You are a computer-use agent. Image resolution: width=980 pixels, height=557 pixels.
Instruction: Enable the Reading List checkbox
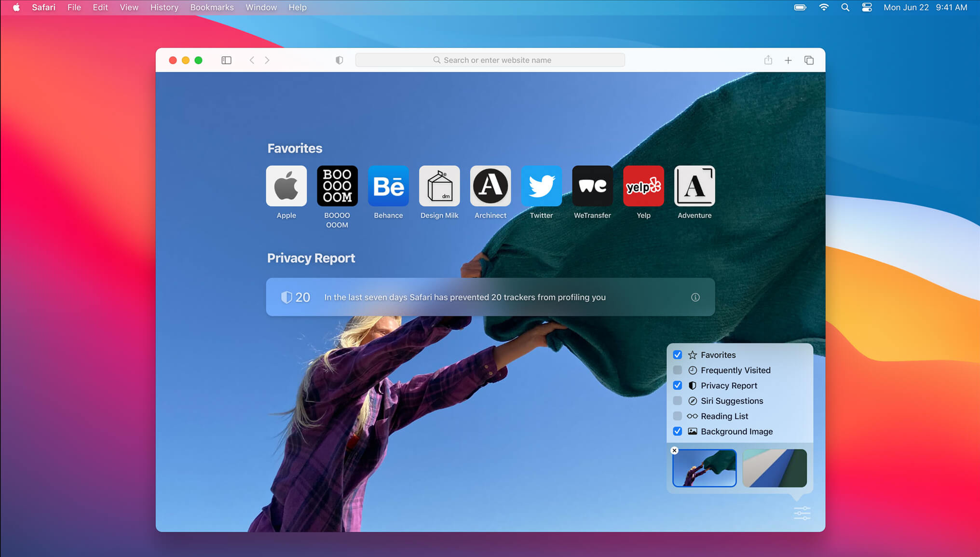(677, 416)
